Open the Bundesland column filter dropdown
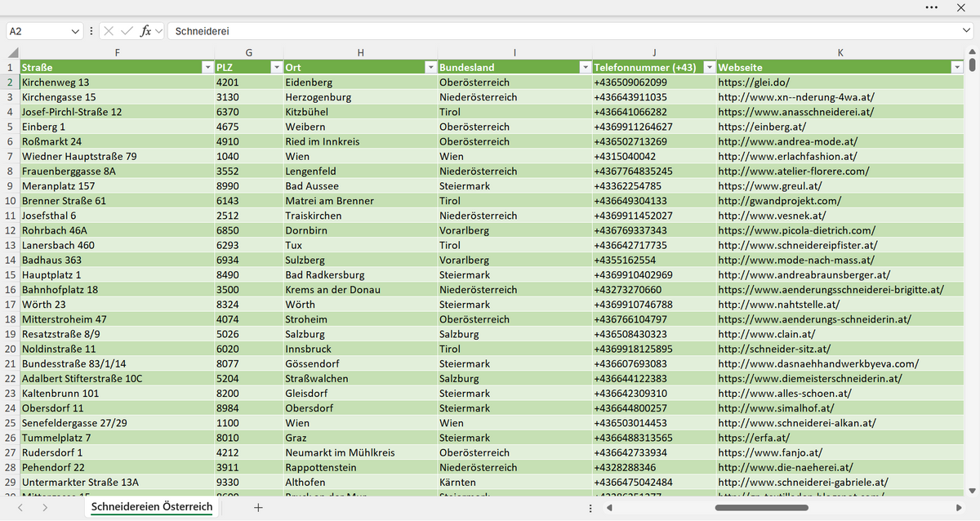980x521 pixels. 585,68
